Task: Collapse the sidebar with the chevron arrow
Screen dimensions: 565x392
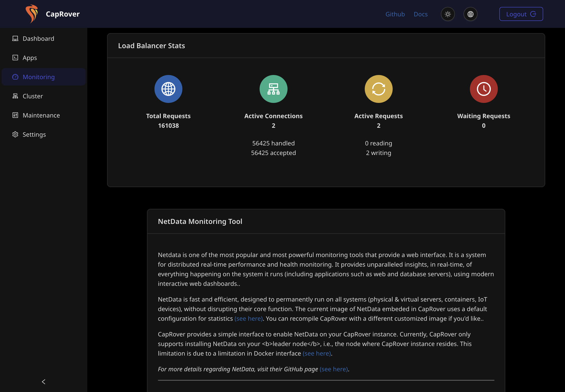Action: click(x=44, y=382)
